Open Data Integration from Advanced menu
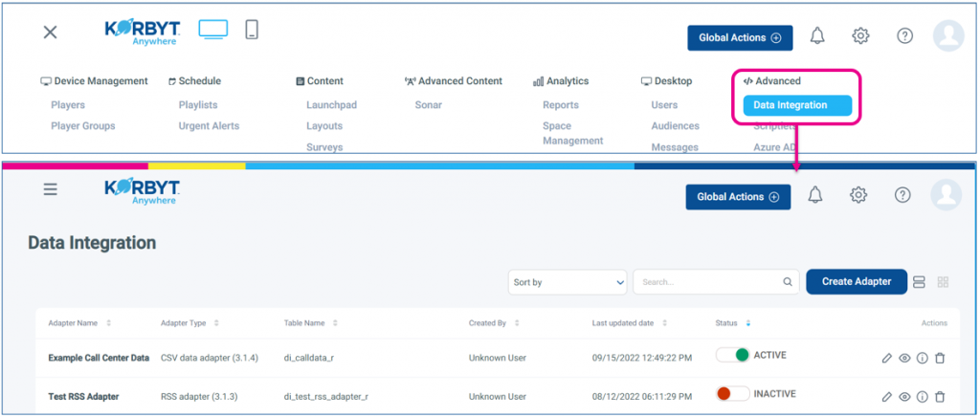 [791, 105]
